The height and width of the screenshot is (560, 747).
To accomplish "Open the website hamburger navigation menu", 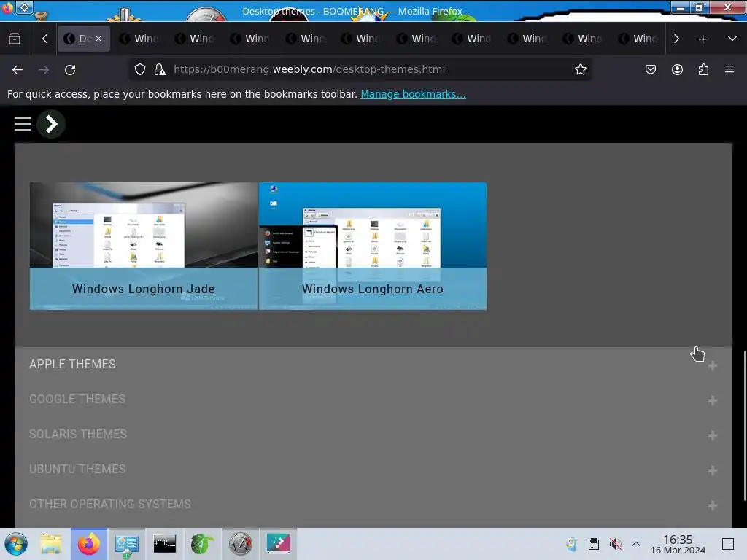I will [x=23, y=124].
